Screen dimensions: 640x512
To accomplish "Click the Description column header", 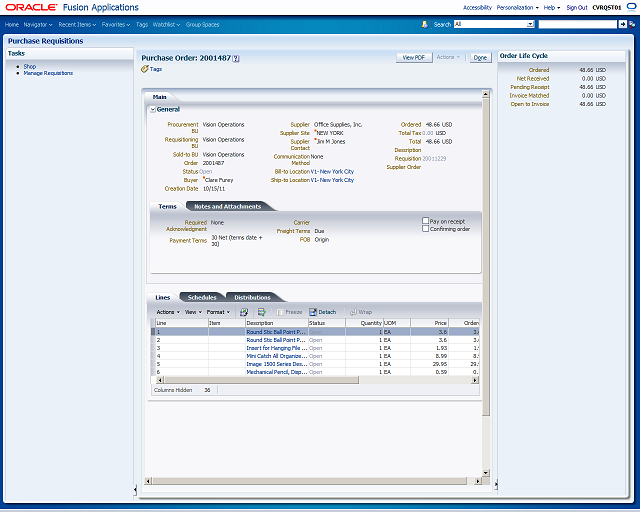I will (277, 323).
